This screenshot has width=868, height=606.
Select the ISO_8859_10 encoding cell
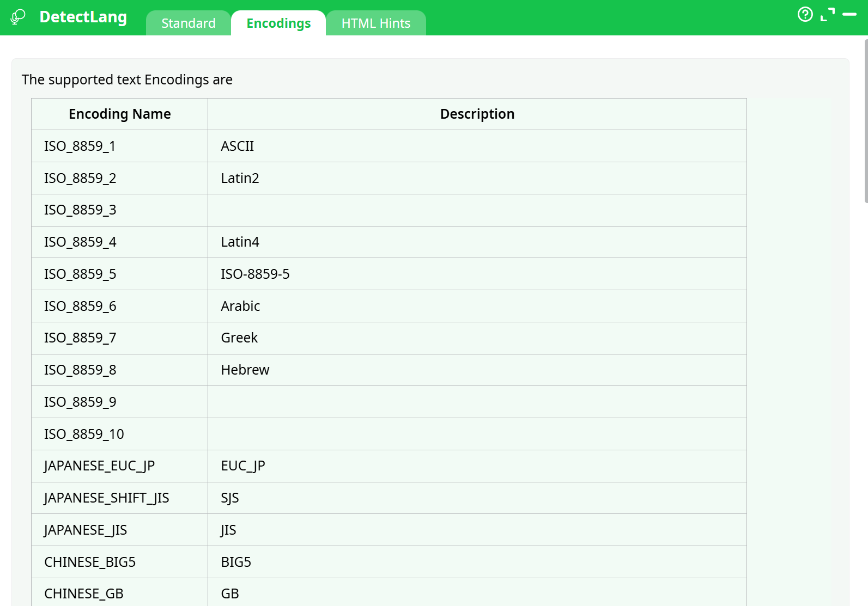tap(84, 434)
